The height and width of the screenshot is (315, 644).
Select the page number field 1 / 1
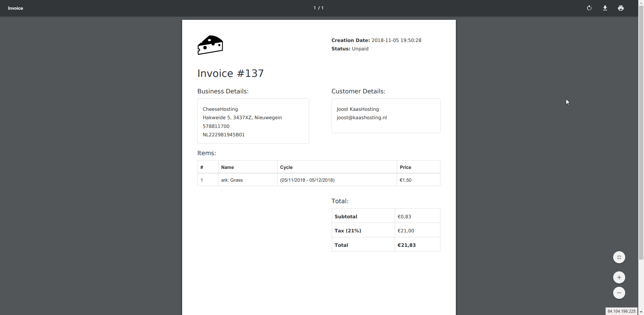coord(318,8)
